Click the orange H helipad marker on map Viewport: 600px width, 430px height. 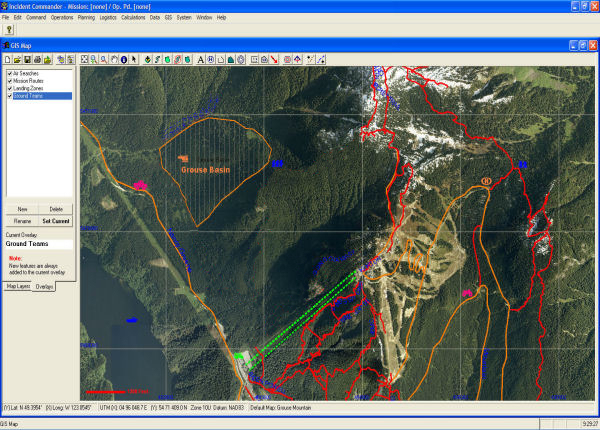tap(486, 181)
